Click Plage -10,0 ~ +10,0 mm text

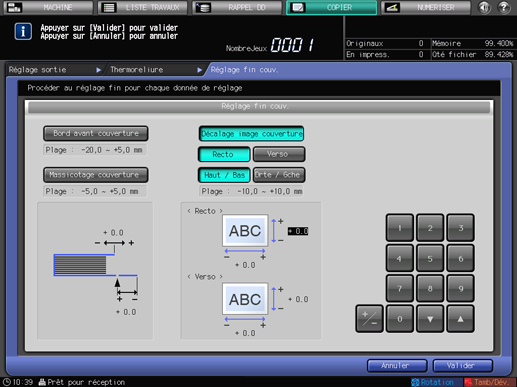click(251, 191)
